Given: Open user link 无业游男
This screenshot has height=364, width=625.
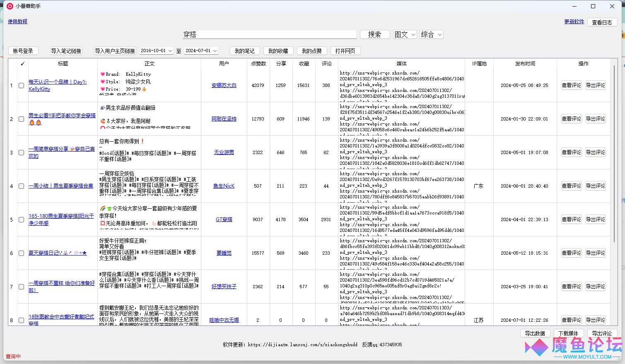Looking at the screenshot, I should (224, 152).
